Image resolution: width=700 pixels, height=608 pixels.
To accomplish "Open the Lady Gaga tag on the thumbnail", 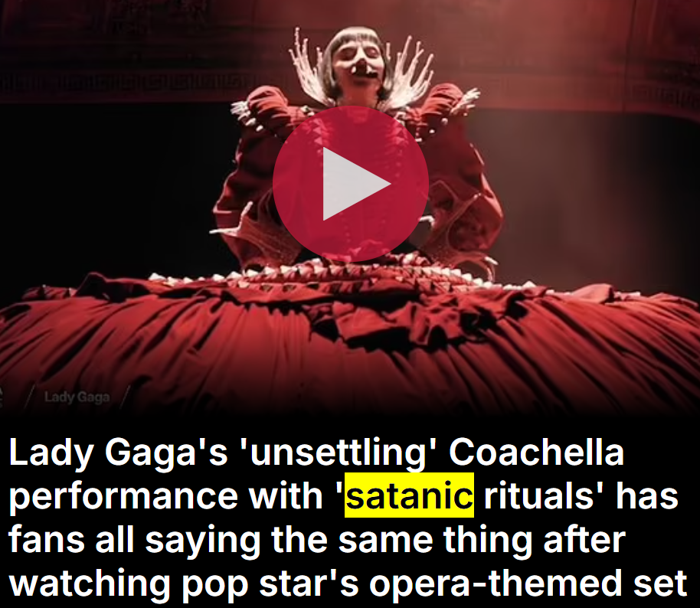I will [77, 397].
